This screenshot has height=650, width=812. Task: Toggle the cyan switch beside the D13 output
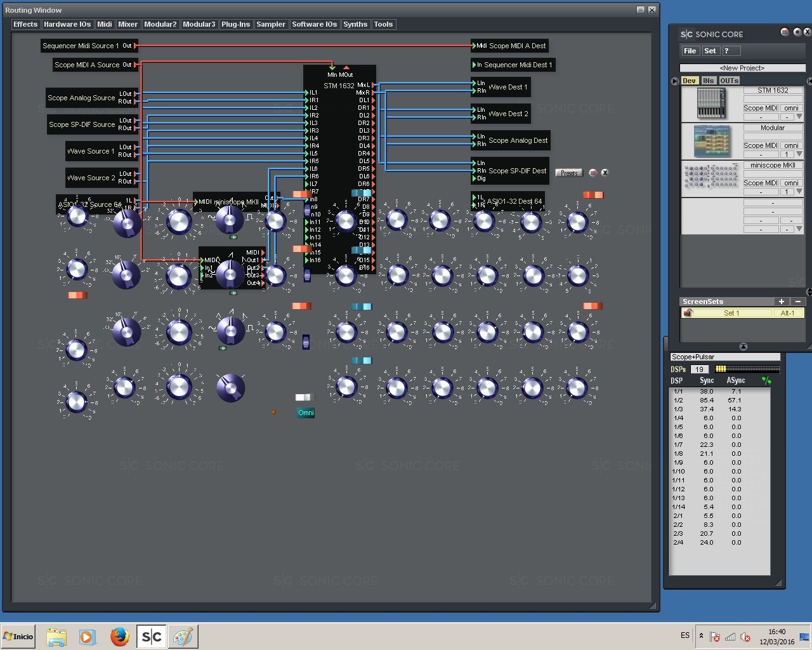tap(362, 250)
